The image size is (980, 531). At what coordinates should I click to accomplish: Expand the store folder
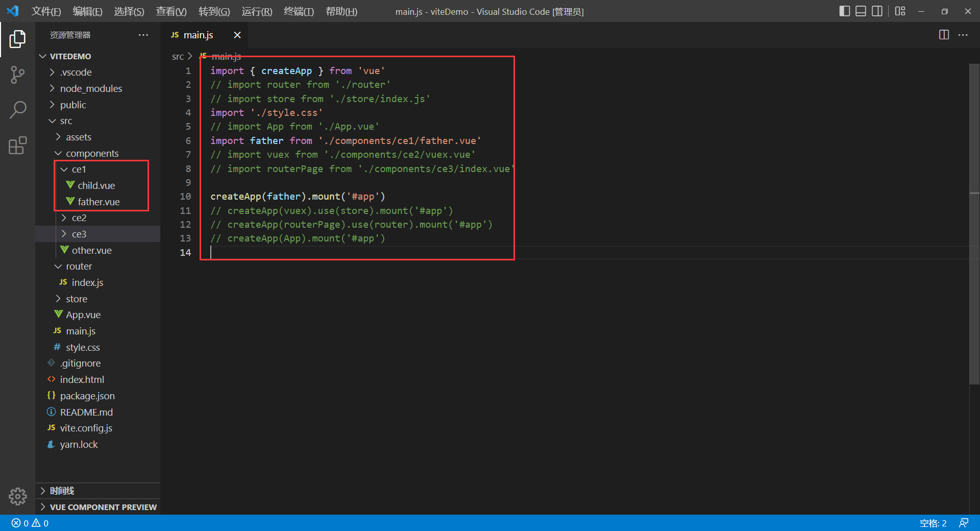coord(97,299)
